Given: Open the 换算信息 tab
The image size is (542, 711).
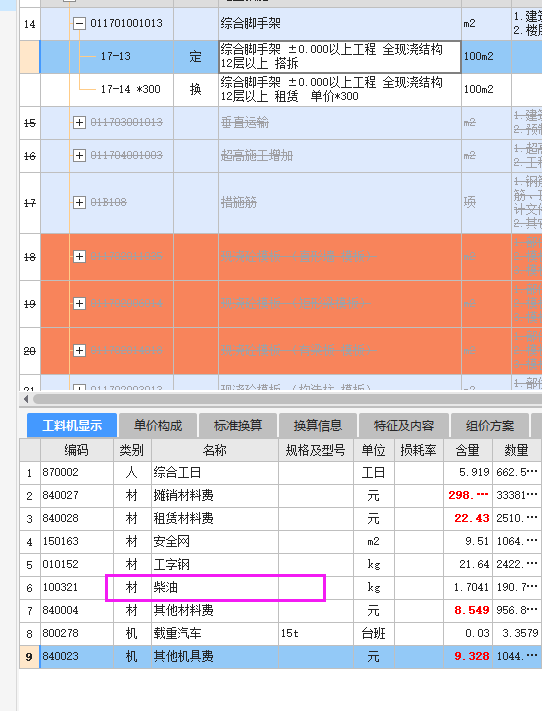Looking at the screenshot, I should [317, 425].
